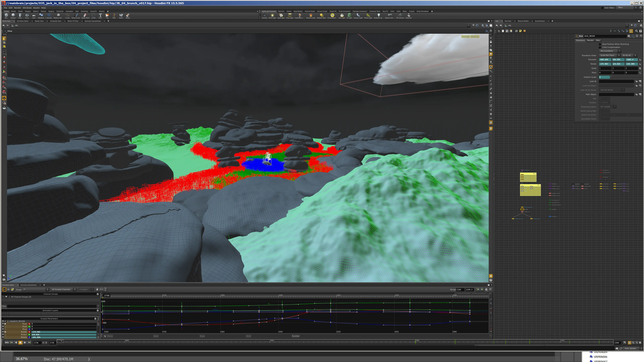Collapse the Rotate parameter group

click(x=5, y=332)
